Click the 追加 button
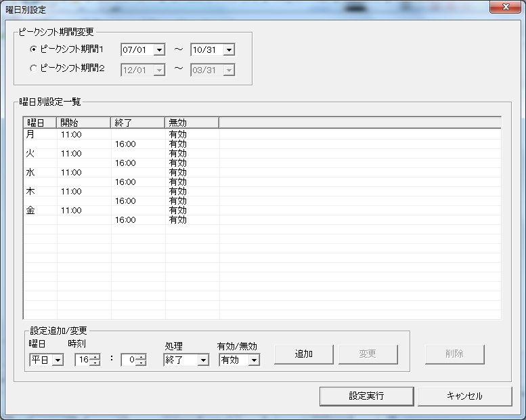 coord(303,354)
